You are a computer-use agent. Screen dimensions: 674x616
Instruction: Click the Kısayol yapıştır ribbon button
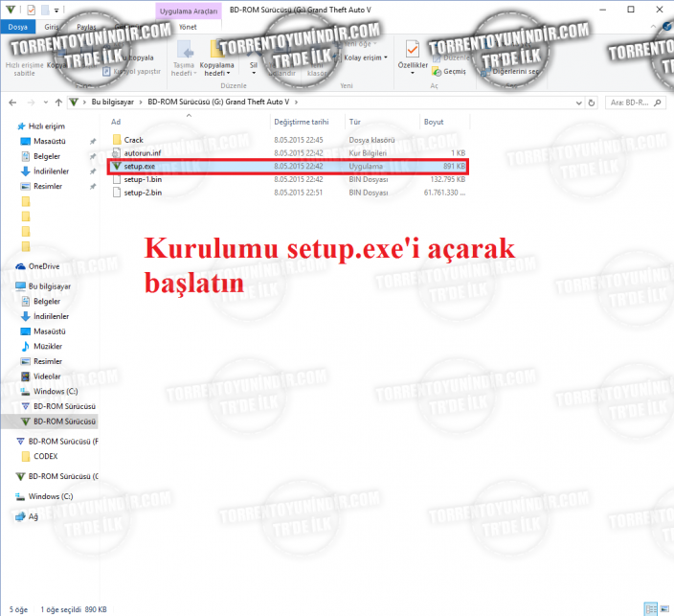click(132, 72)
